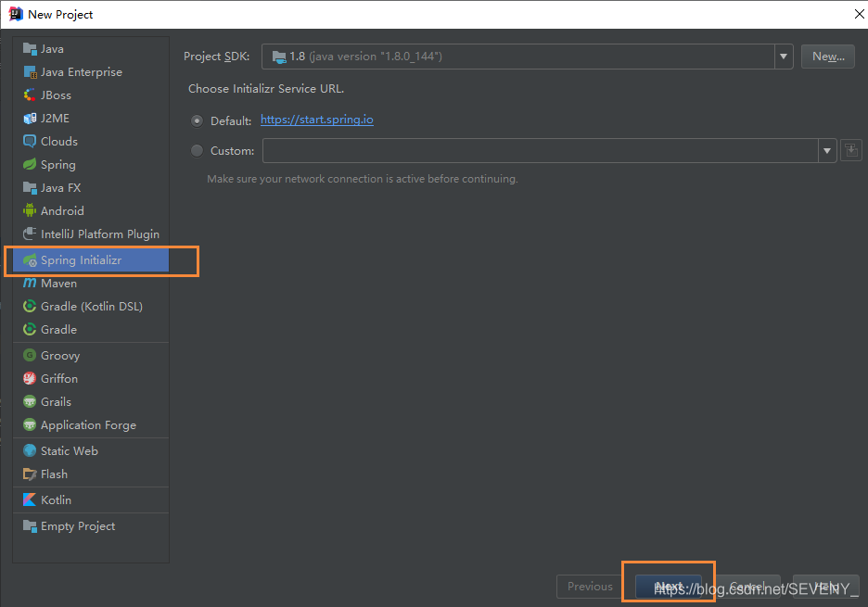Select the Griffon icon
Image resolution: width=868 pixels, height=607 pixels.
click(30, 378)
